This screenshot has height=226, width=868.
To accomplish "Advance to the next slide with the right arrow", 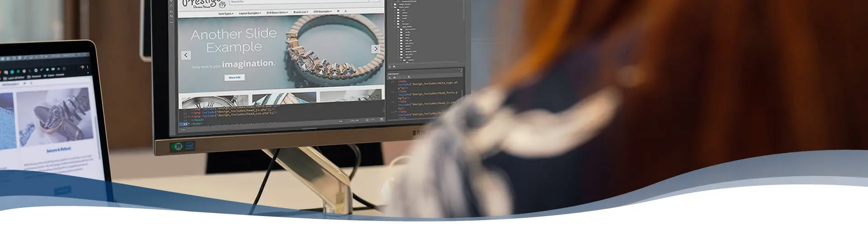I will [x=375, y=49].
